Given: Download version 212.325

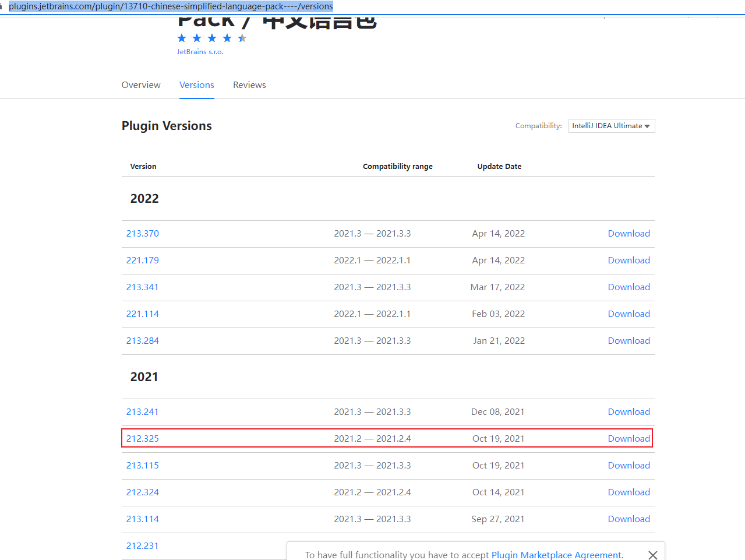Looking at the screenshot, I should (629, 439).
